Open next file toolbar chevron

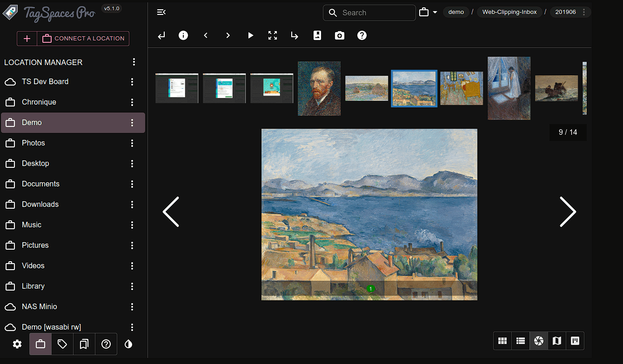(x=228, y=35)
